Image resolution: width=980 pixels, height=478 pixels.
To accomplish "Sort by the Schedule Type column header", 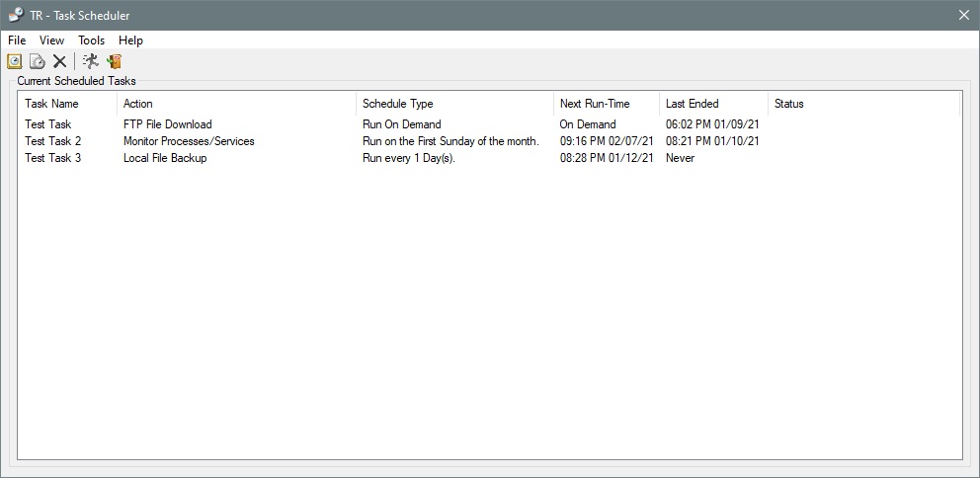I will [x=454, y=104].
